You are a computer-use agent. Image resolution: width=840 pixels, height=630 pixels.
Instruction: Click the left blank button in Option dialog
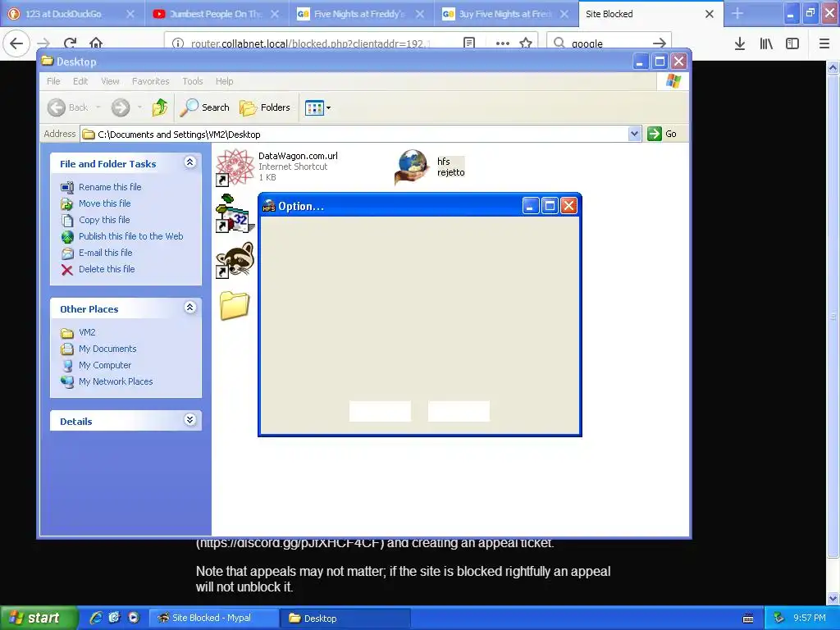coord(380,412)
